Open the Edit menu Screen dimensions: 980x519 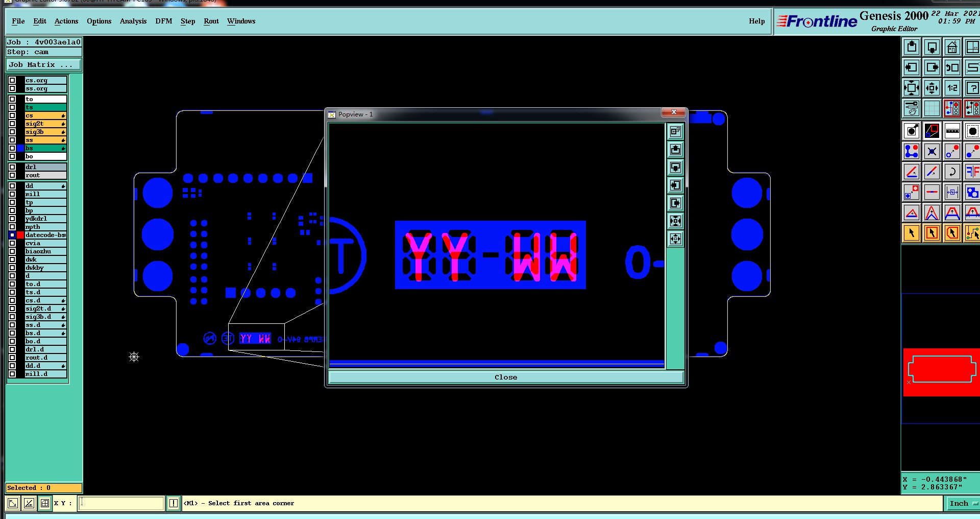click(40, 21)
